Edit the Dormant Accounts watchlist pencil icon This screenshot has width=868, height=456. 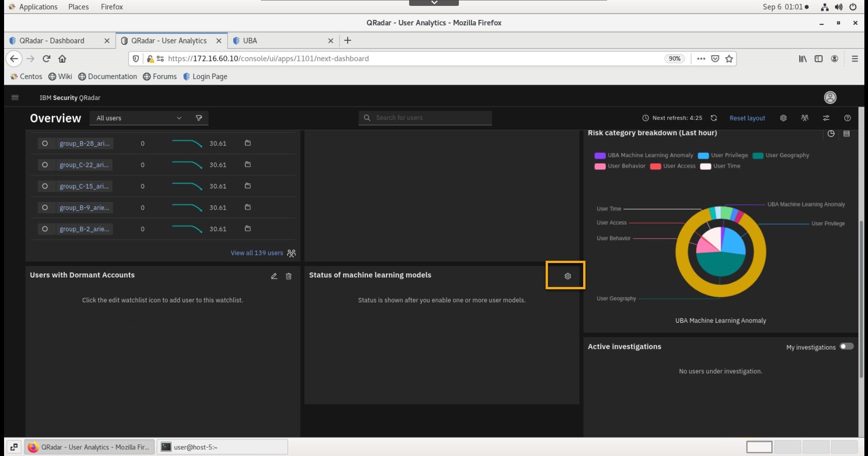(x=274, y=276)
